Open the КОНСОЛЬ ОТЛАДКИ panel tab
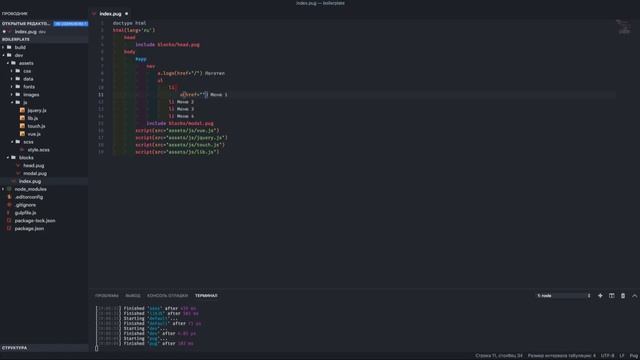Screen dimensions: 640x360 pyautogui.click(x=167, y=296)
